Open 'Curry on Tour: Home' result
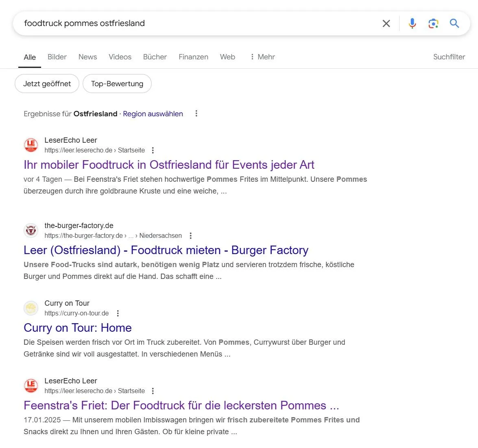The width and height of the screenshot is (478, 448). pos(78,328)
